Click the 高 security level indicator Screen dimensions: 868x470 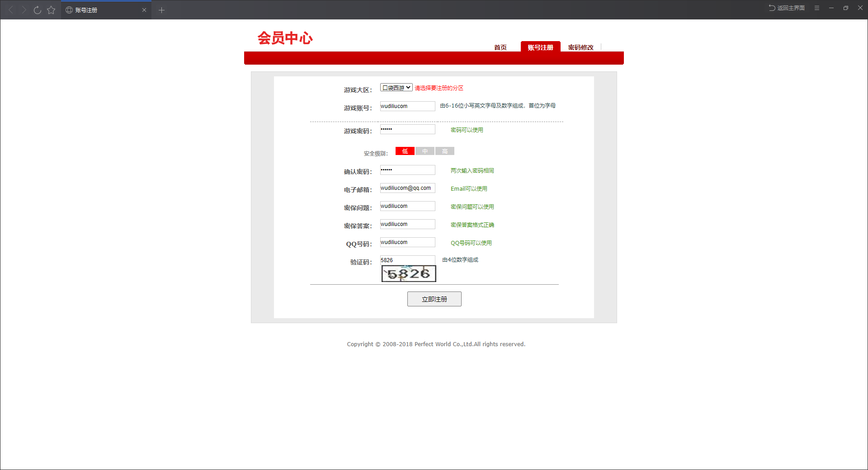pyautogui.click(x=445, y=151)
